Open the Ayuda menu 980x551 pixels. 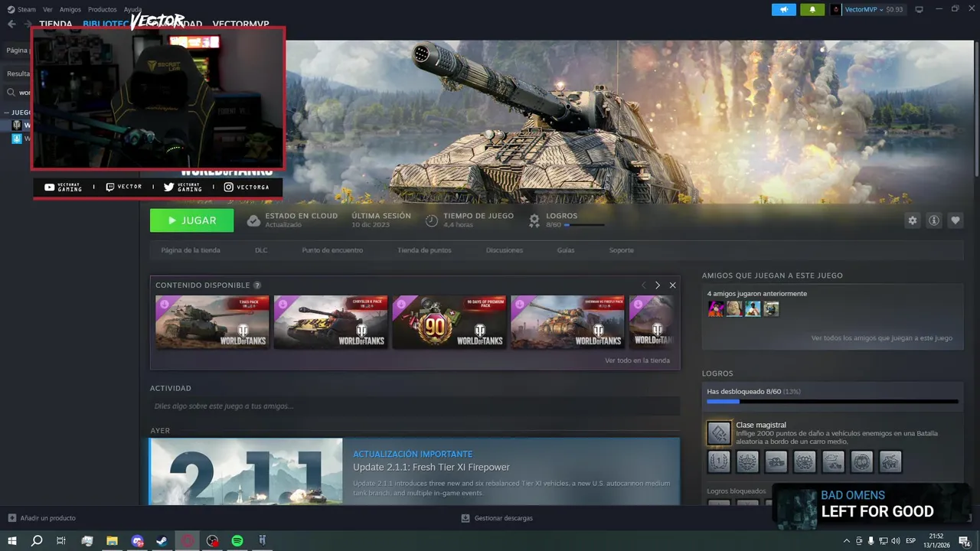click(x=132, y=9)
